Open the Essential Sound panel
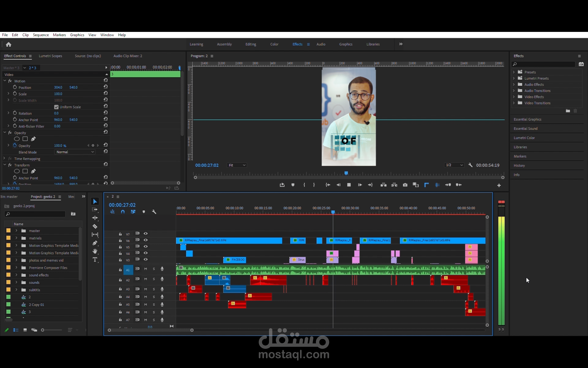 pyautogui.click(x=526, y=129)
